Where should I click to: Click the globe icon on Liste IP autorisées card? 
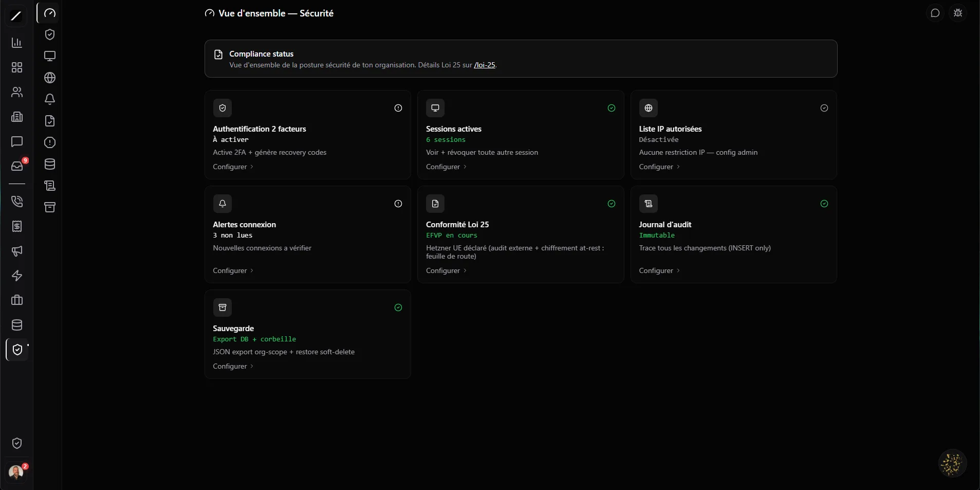(649, 108)
